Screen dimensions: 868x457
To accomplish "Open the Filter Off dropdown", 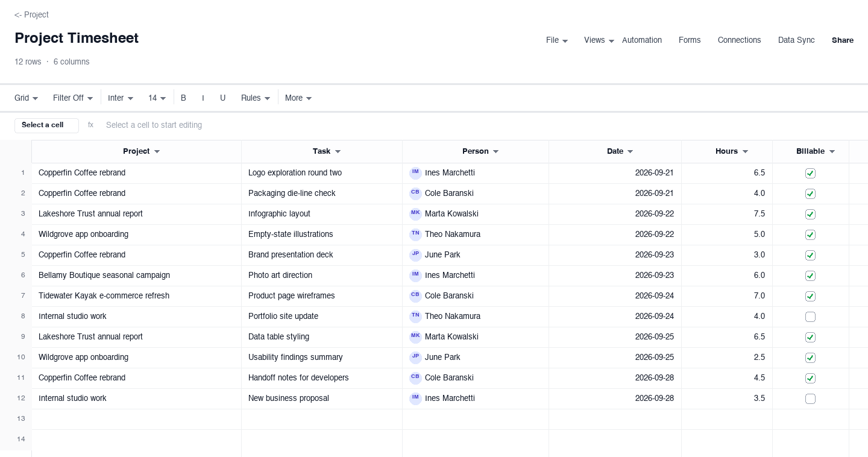I will pos(73,98).
